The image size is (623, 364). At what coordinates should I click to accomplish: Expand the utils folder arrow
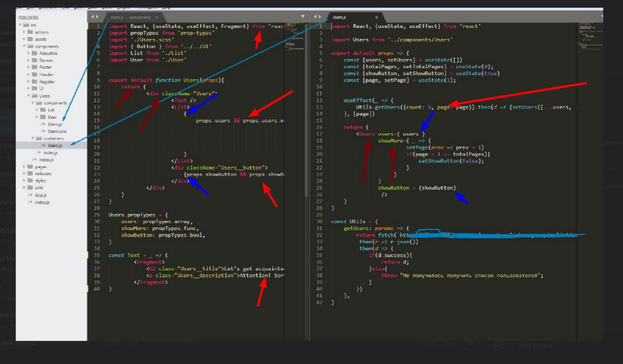pos(24,187)
